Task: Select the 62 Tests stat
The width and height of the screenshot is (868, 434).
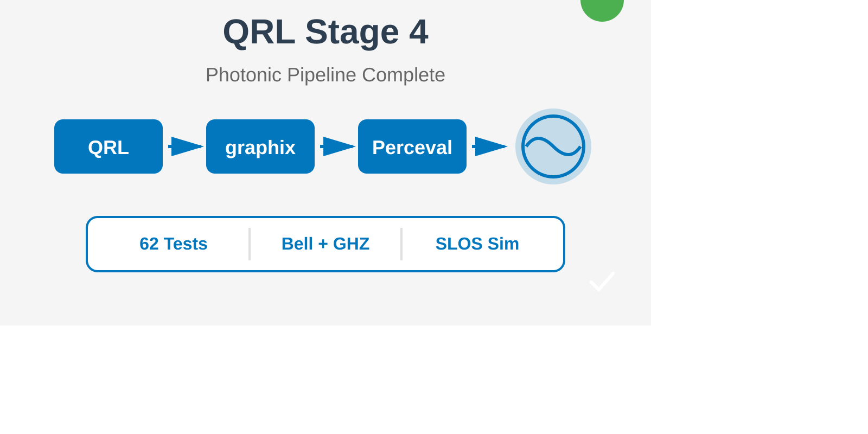Action: [174, 244]
